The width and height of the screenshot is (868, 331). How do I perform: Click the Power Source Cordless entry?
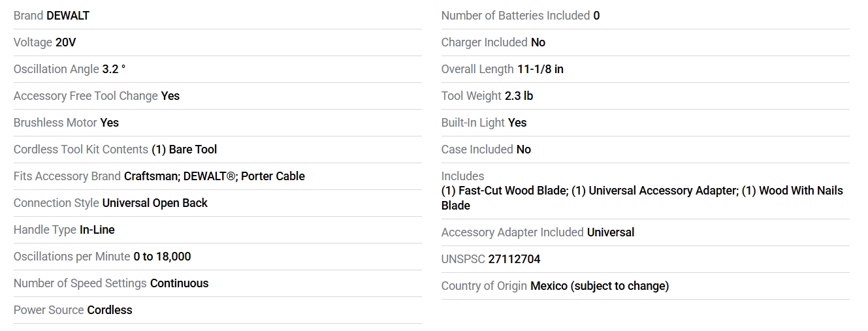[x=72, y=310]
